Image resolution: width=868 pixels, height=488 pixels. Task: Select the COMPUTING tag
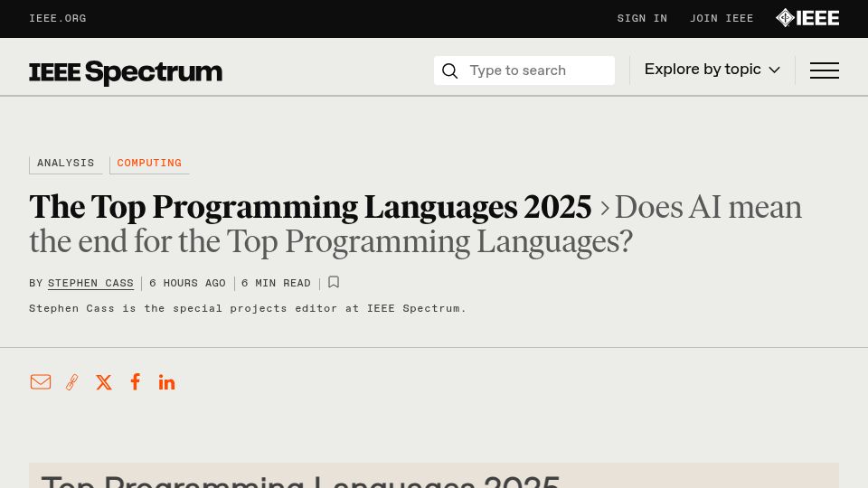point(149,164)
